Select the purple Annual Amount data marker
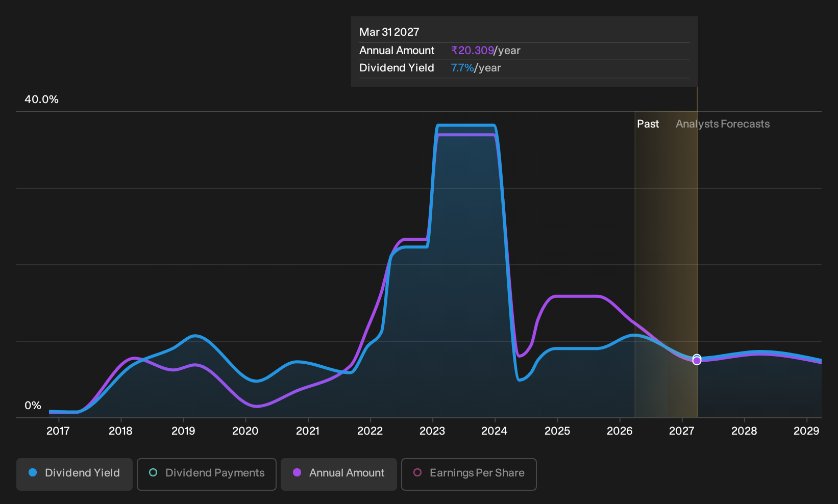 click(x=697, y=361)
